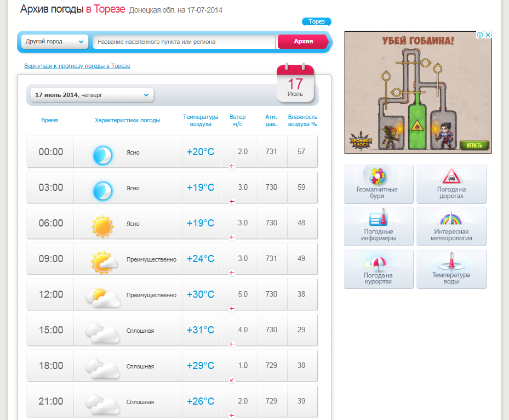Open the Геомагнитные бури tile
The width and height of the screenshot is (509, 420).
[379, 184]
